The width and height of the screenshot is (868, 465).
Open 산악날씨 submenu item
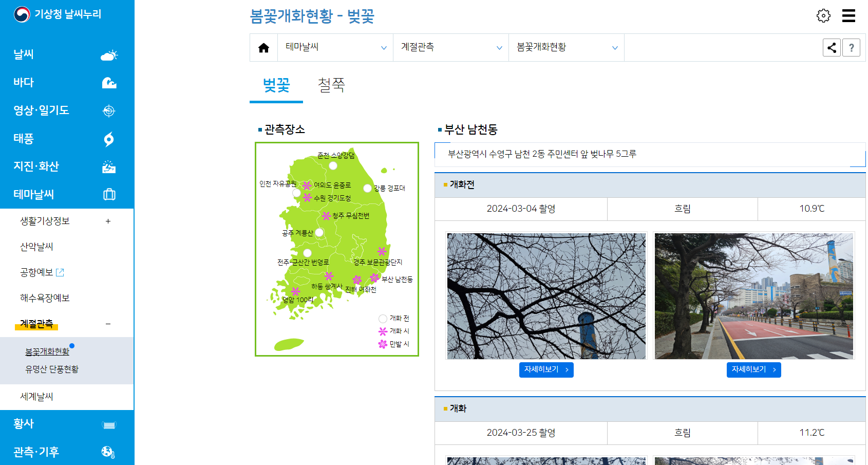tap(36, 247)
